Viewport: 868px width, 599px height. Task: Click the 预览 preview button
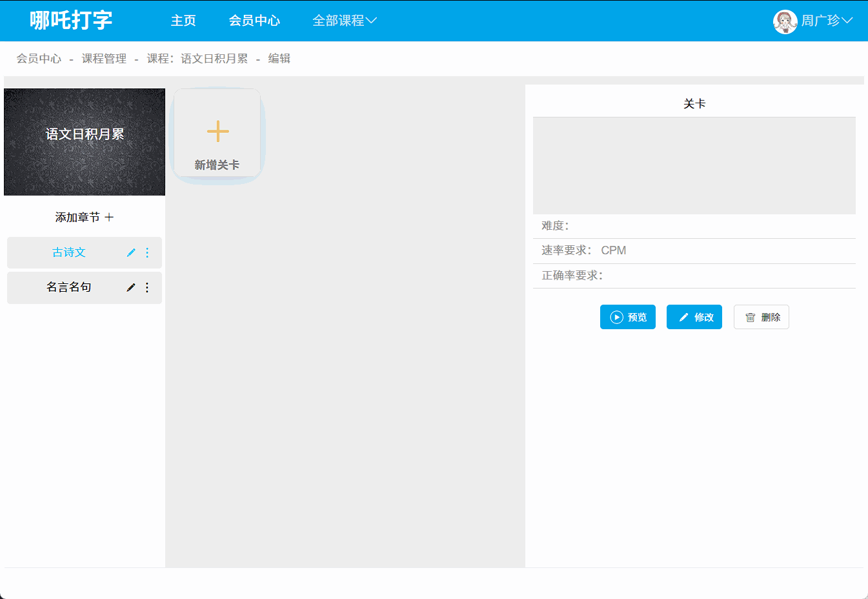pos(628,317)
